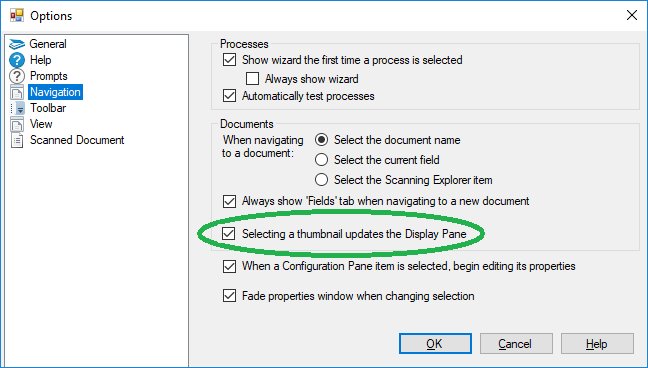Click the Prompts question mark icon
Viewport: 648px width, 368px height.
point(17,76)
